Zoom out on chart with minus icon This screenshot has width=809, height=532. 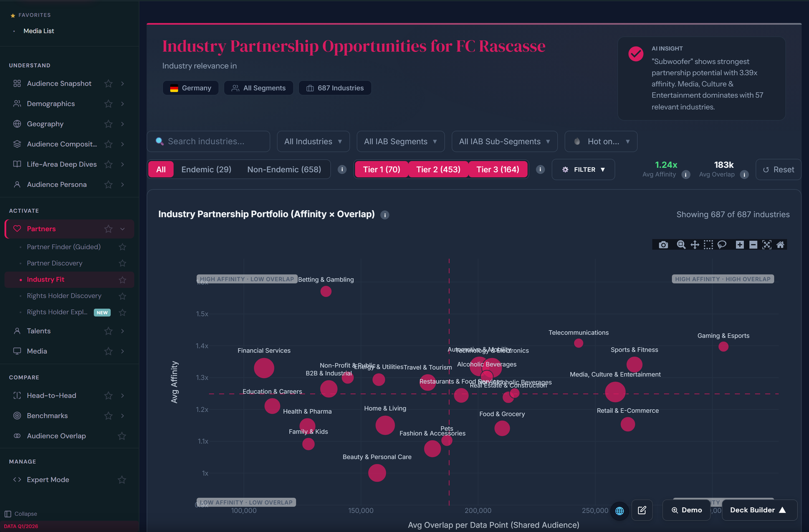753,245
